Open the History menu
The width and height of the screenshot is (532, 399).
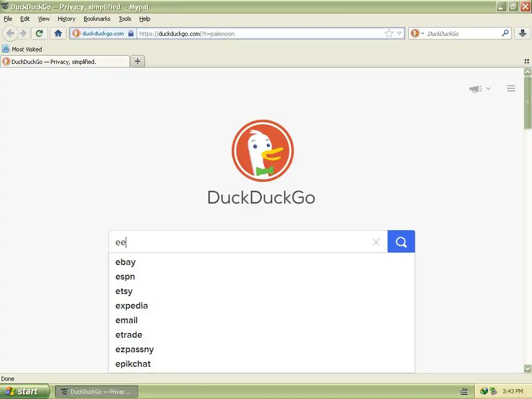(66, 19)
